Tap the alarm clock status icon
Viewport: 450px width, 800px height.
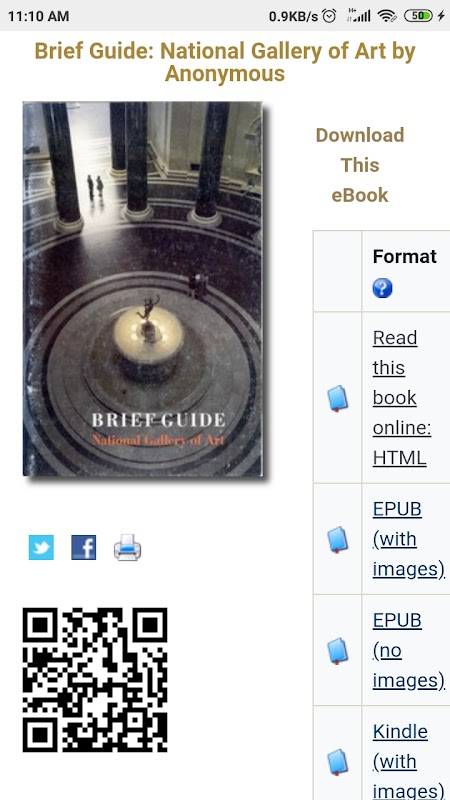pyautogui.click(x=330, y=16)
